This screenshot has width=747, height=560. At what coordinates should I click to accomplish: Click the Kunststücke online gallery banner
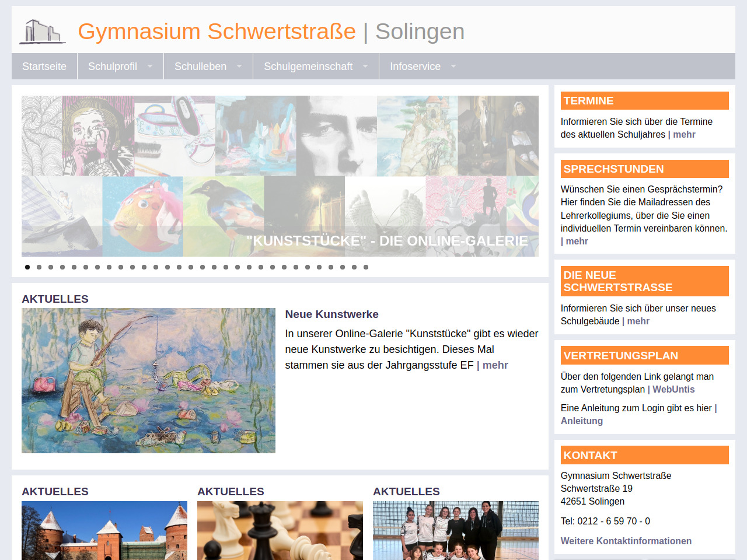point(280,176)
